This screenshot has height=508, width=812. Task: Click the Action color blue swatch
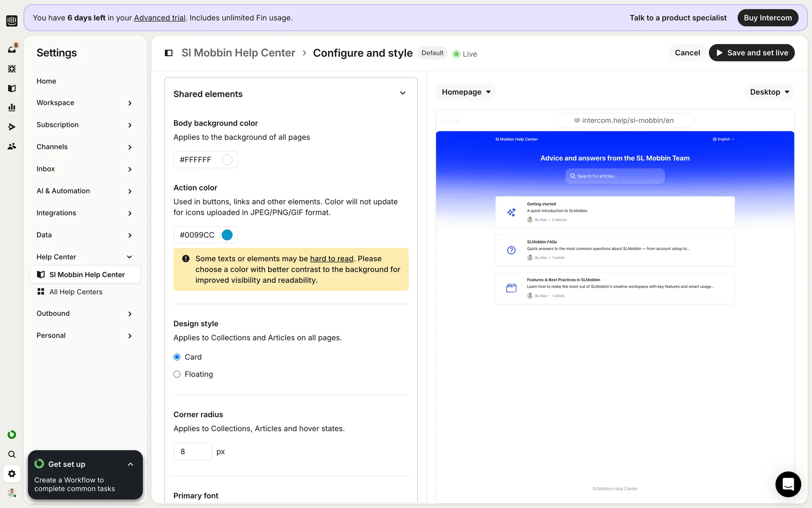click(227, 235)
